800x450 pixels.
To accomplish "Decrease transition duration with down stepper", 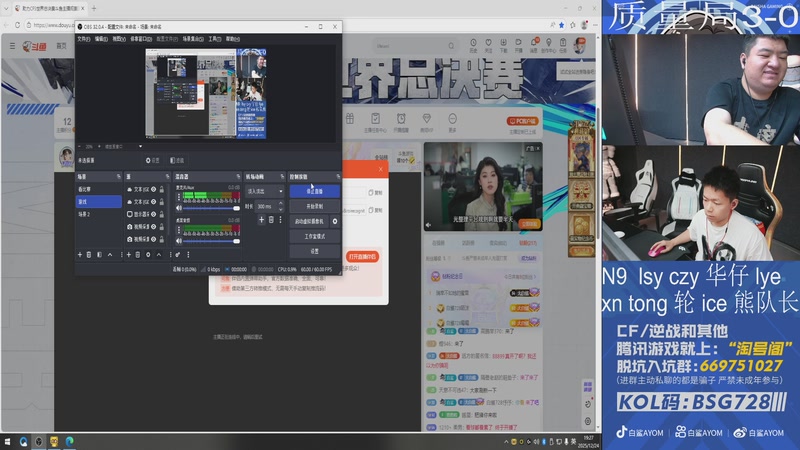I will click(280, 209).
